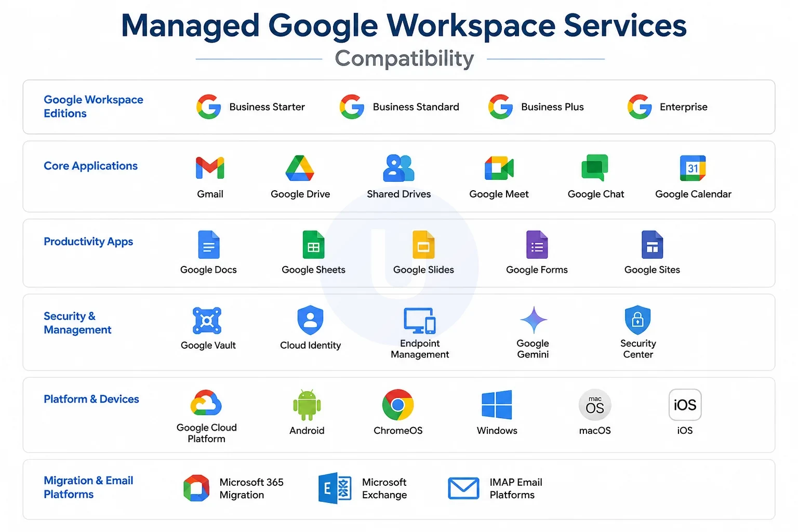Click the Endpoint Management devices icon
The width and height of the screenshot is (798, 532).
pos(420,321)
